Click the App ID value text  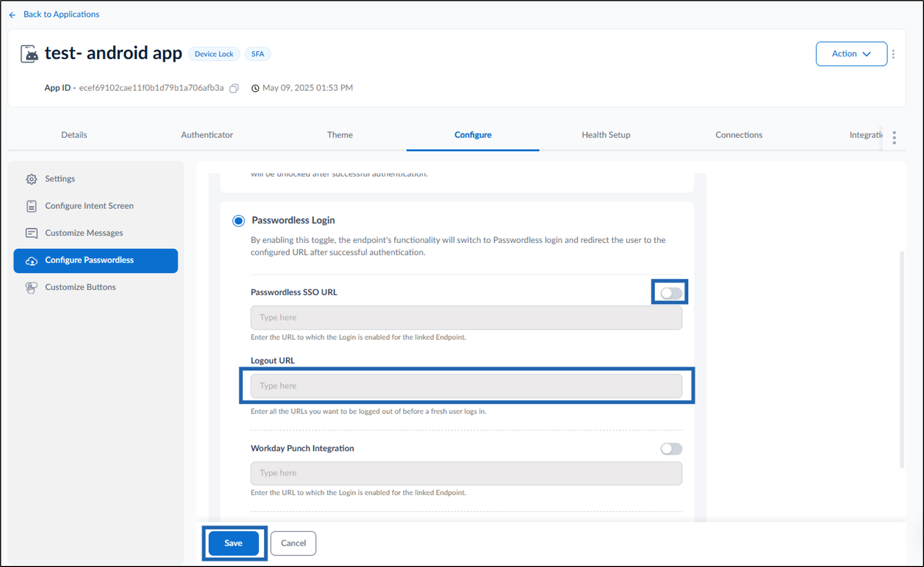pyautogui.click(x=151, y=87)
